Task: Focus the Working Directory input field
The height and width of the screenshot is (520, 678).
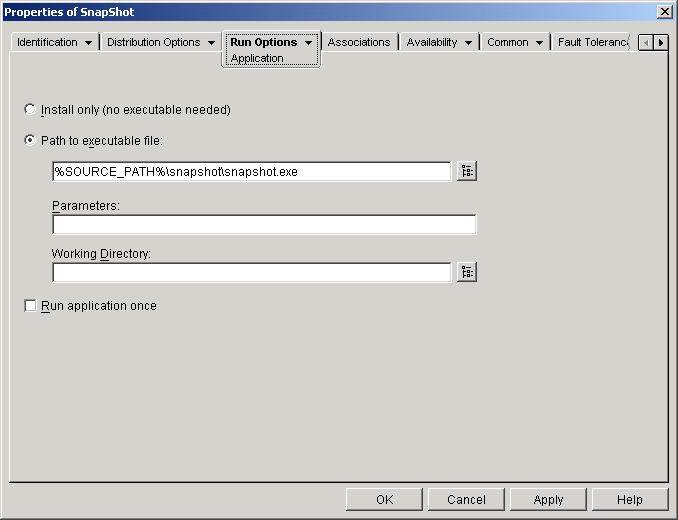Action: (x=252, y=272)
